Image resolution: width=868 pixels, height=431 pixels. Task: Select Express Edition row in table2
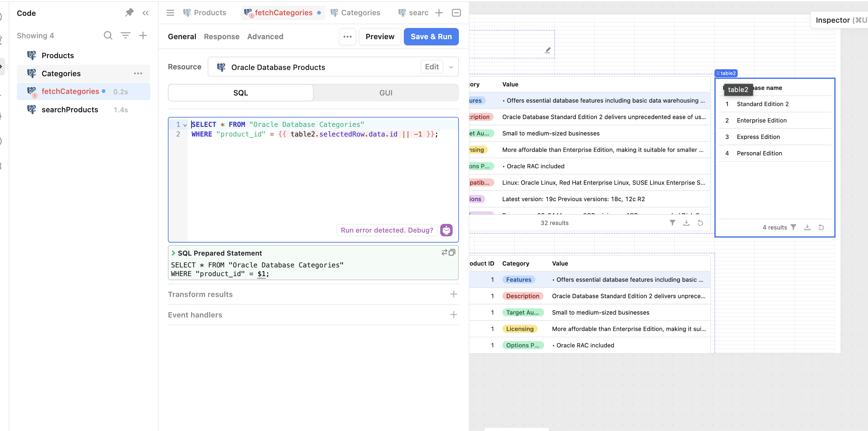click(x=775, y=137)
